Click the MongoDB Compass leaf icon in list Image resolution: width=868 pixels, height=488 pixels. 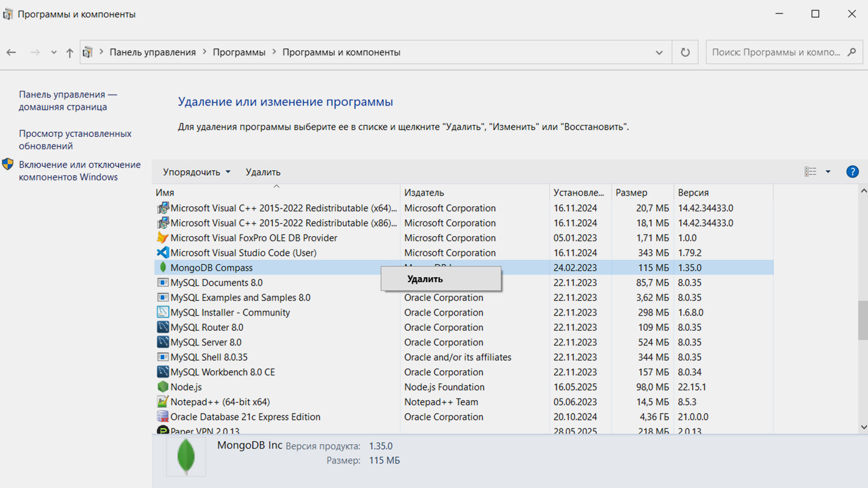click(x=163, y=267)
